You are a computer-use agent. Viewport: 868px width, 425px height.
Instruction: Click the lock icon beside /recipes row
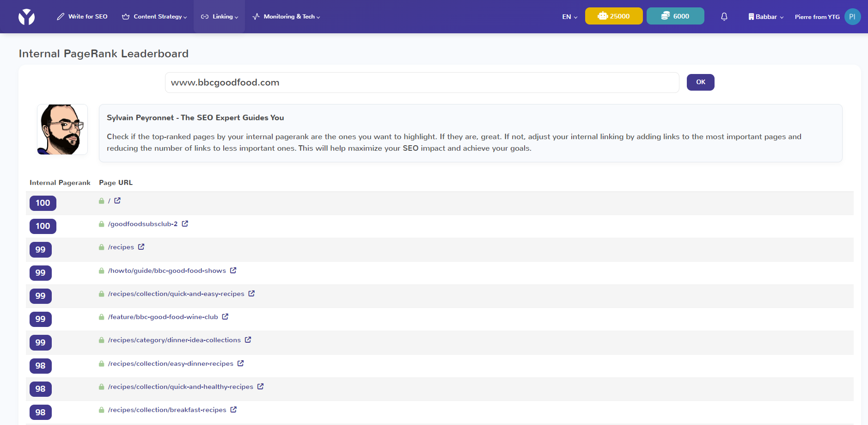click(101, 247)
